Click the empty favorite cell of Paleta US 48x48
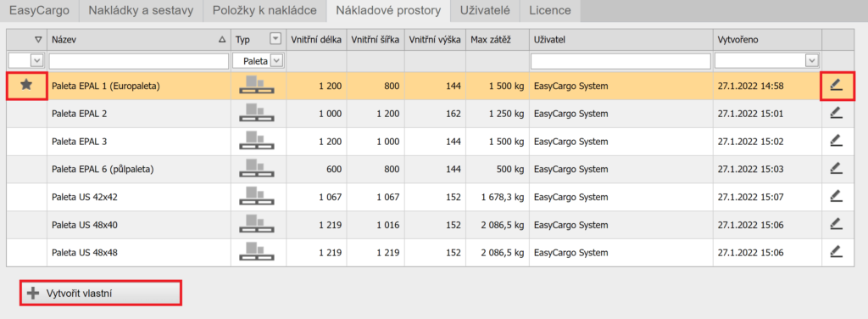Image resolution: width=868 pixels, height=319 pixels. (26, 252)
